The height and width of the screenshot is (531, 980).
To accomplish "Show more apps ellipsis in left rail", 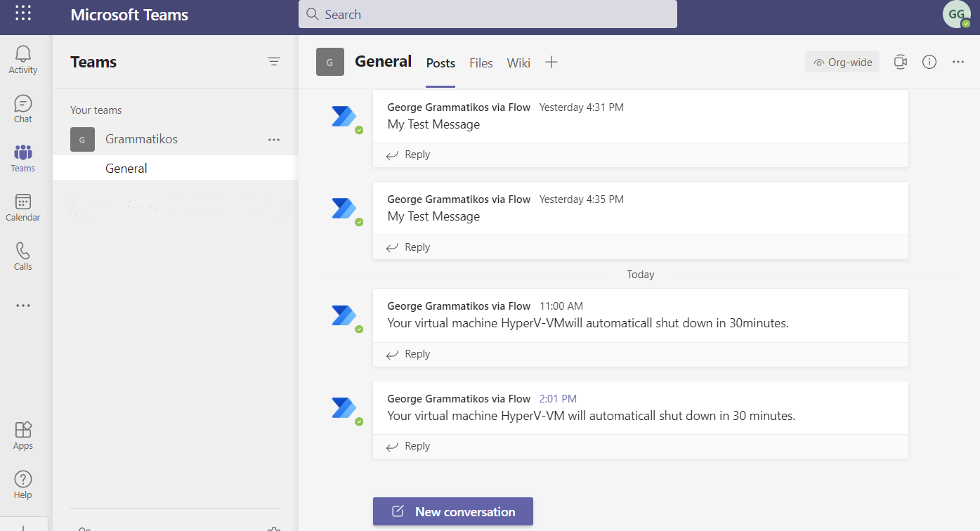I will (23, 306).
